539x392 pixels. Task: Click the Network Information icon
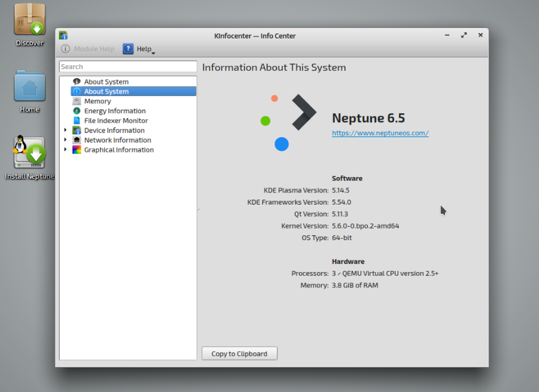[x=77, y=140]
